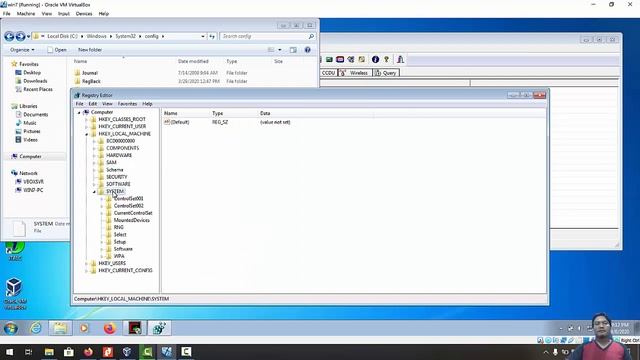The width and height of the screenshot is (640, 360).
Task: Select the Select key under SYSTEM
Action: 120,235
